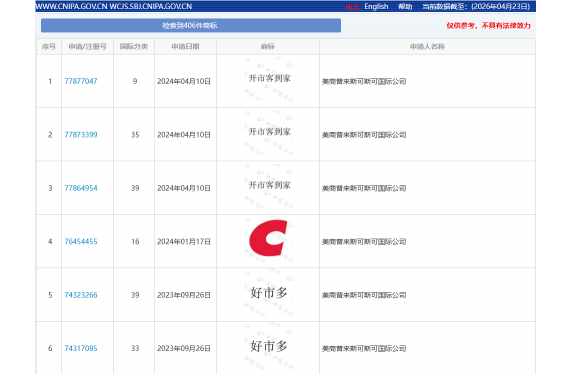The width and height of the screenshot is (570, 374).
Task: Click the 商标 column header
Action: [x=268, y=47]
